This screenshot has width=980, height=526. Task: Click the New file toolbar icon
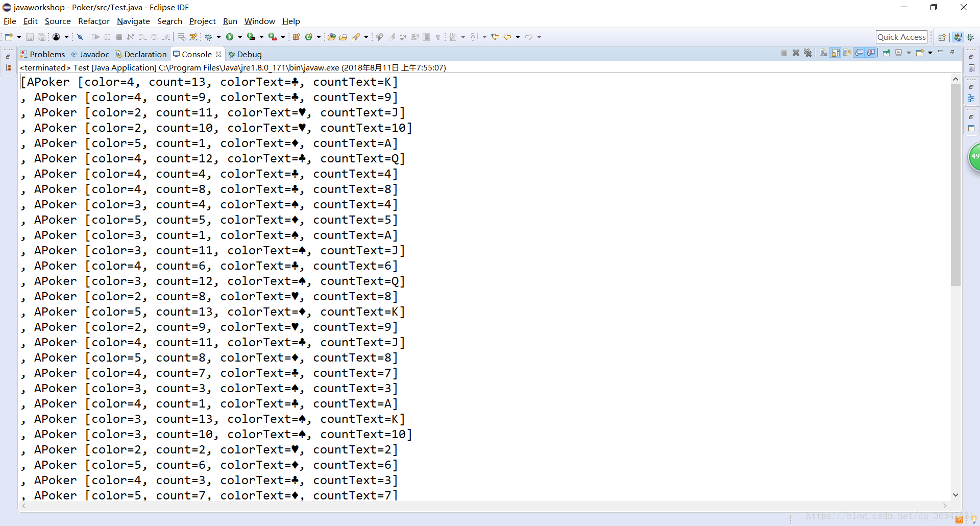click(x=9, y=37)
